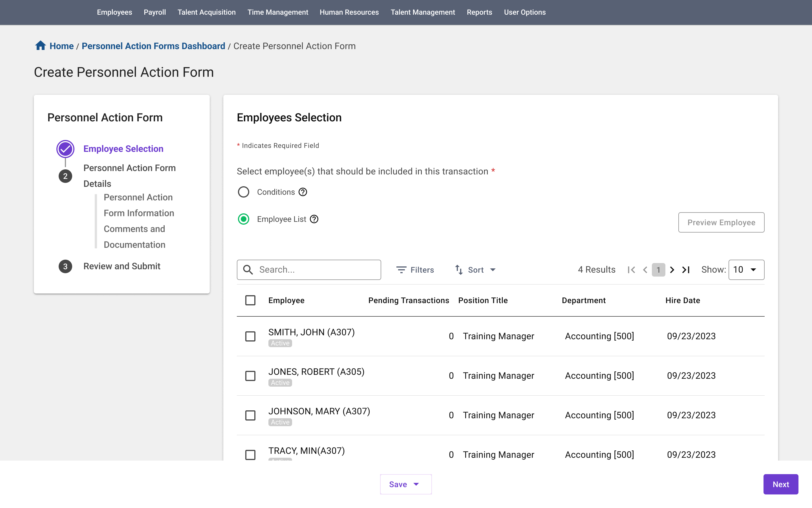Select the Employee List radio button
The height and width of the screenshot is (508, 812).
pos(244,219)
